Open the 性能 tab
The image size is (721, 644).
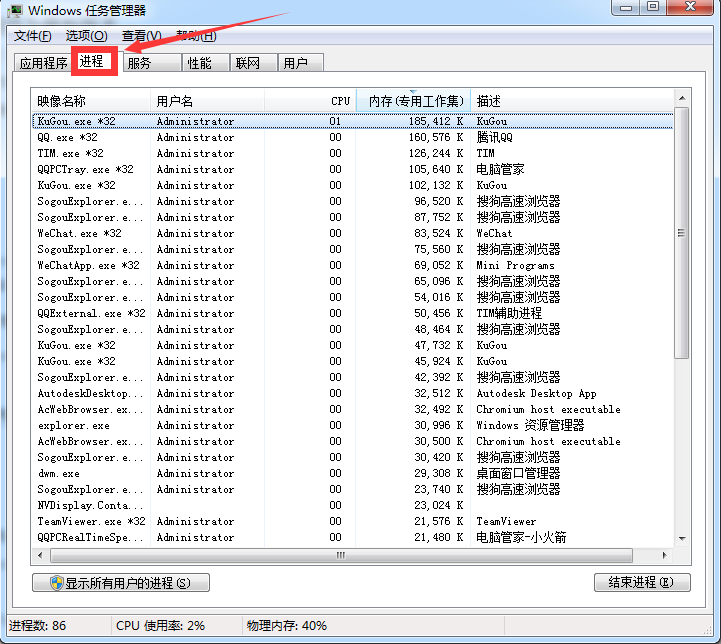206,63
